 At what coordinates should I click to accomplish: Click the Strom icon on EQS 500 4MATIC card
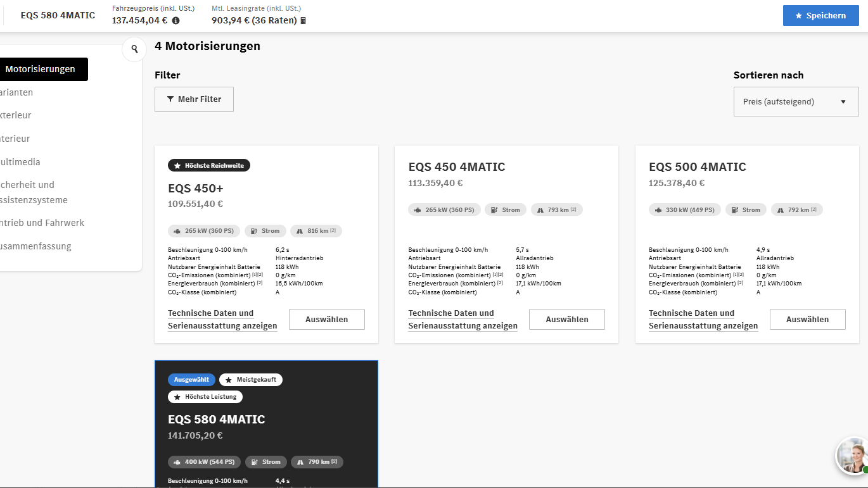point(734,209)
